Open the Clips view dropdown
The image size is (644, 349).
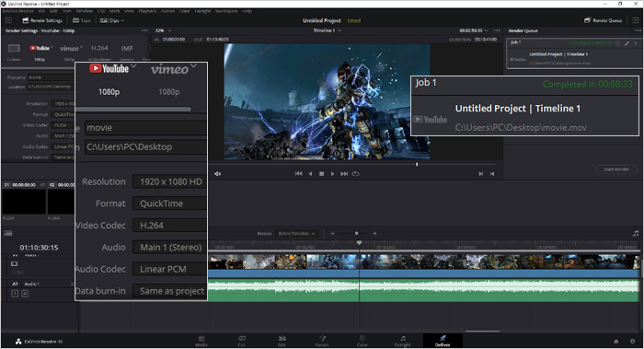pyautogui.click(x=111, y=20)
